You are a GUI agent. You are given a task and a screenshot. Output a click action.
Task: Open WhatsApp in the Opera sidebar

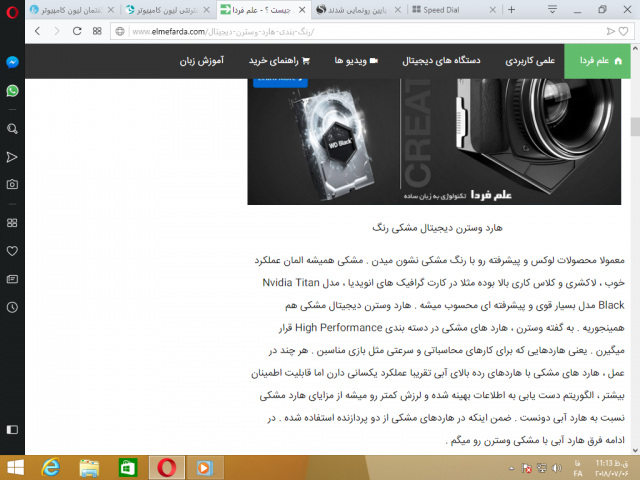click(x=12, y=91)
